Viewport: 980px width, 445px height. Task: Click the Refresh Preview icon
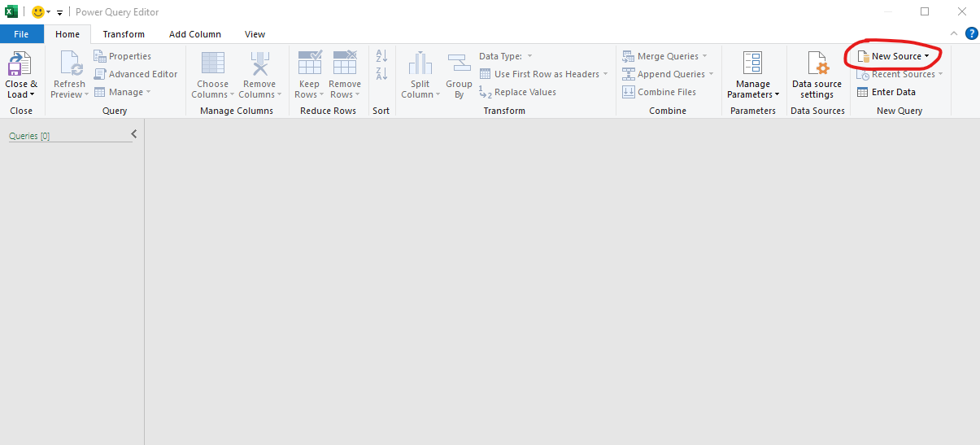click(72, 63)
